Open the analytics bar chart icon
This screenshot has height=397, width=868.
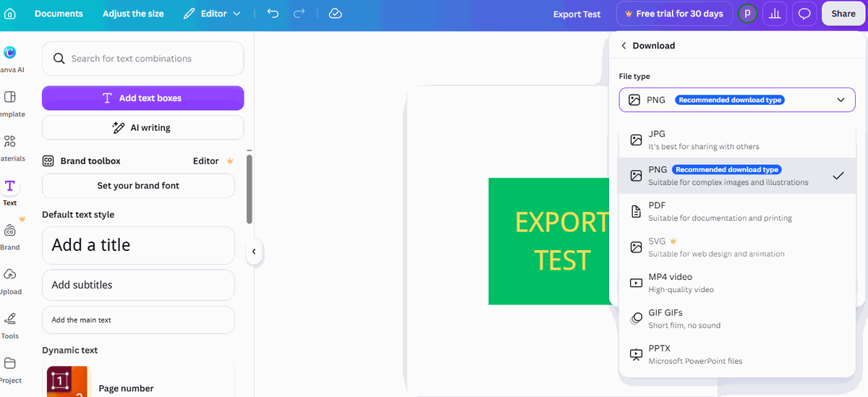click(x=775, y=14)
